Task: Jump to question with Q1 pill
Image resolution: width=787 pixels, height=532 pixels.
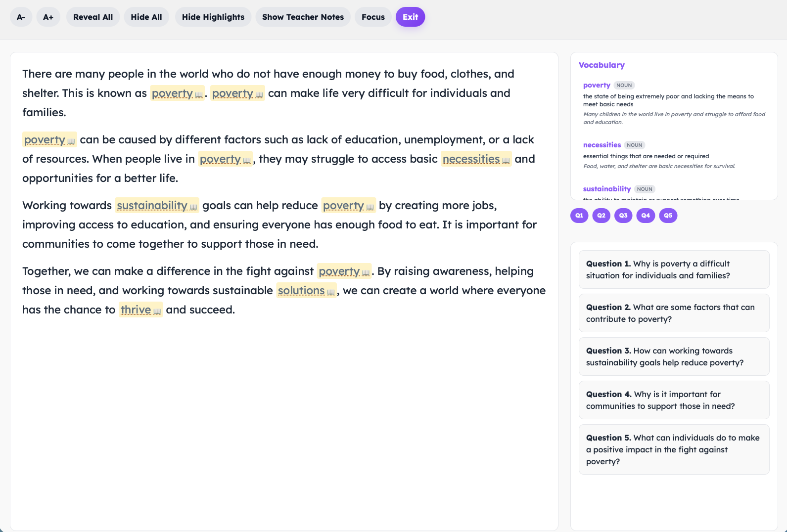Action: [579, 216]
